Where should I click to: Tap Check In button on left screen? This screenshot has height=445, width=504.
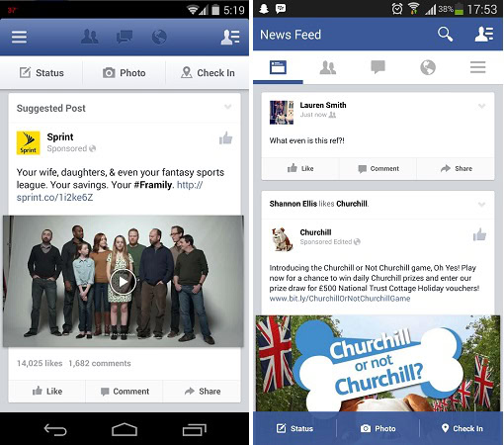[208, 73]
